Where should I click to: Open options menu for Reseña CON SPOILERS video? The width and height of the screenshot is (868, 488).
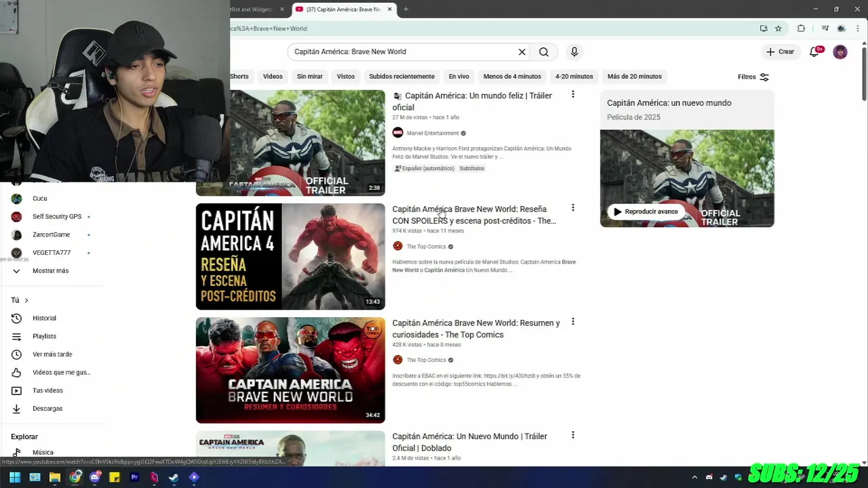coord(573,207)
